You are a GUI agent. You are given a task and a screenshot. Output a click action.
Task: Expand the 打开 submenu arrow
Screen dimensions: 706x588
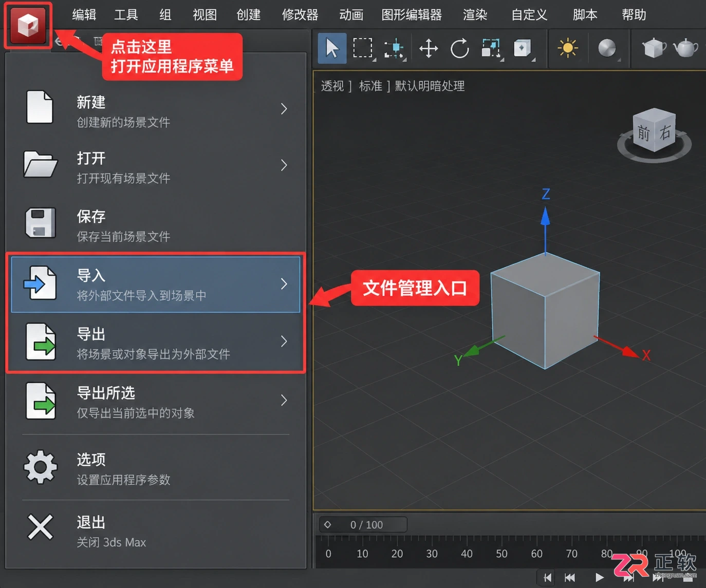(x=284, y=165)
